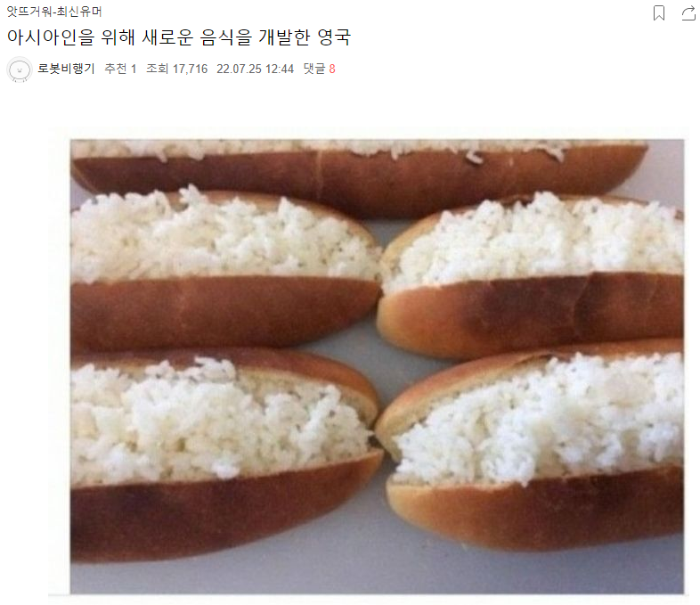The width and height of the screenshot is (700, 605).
Task: Click the gray table area below the buns
Action: click(377, 574)
